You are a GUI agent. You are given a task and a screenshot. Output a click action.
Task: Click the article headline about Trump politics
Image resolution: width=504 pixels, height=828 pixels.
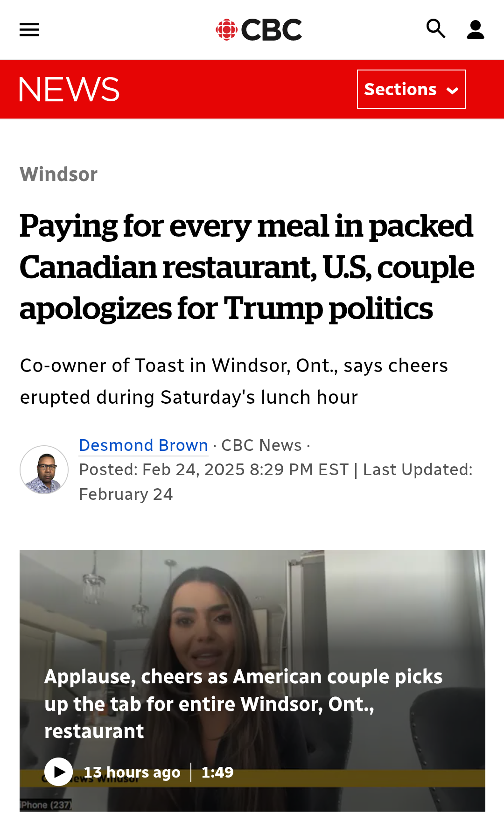pos(246,267)
